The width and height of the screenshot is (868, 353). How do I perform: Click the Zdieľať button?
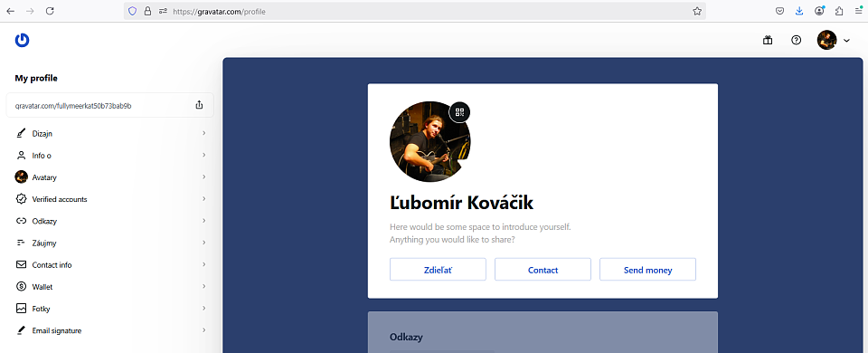[438, 270]
